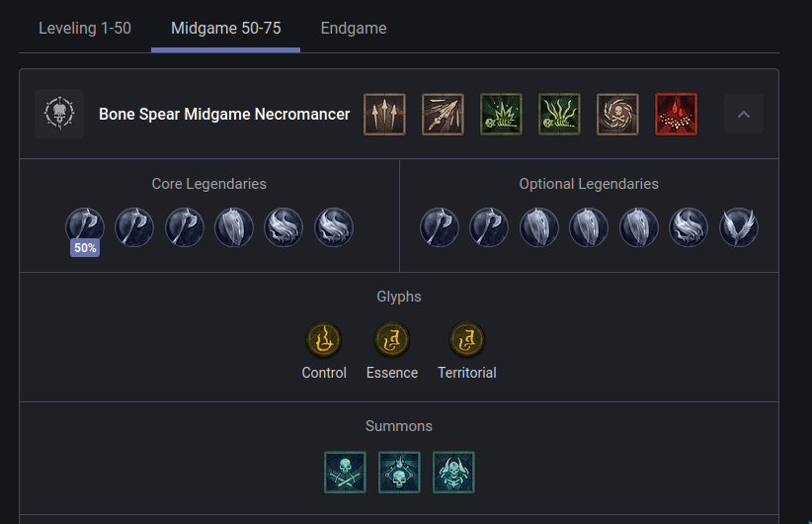
Task: Click the Control glyph label
Action: [324, 373]
